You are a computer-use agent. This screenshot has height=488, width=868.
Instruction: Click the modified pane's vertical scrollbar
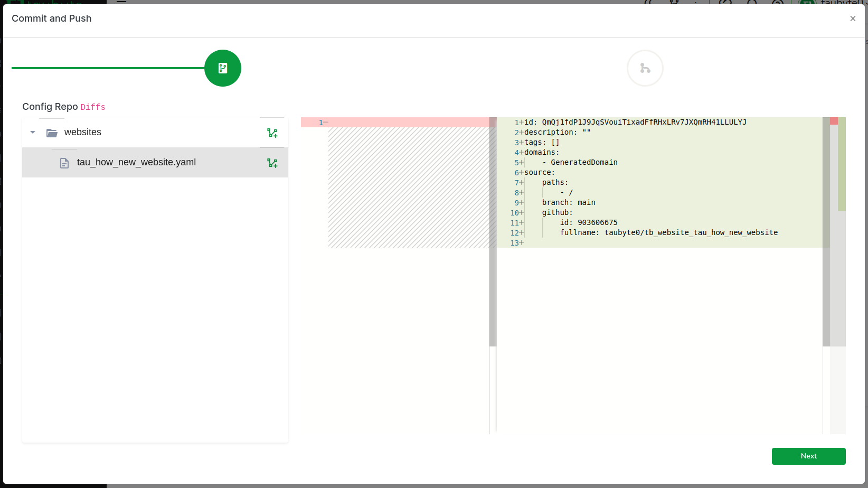(x=826, y=232)
